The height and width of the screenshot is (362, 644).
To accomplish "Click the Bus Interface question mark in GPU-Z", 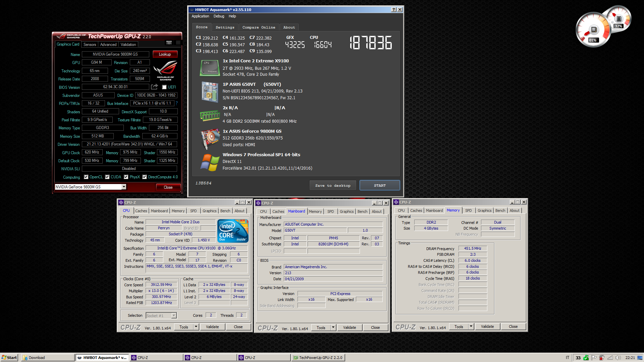I will (177, 103).
